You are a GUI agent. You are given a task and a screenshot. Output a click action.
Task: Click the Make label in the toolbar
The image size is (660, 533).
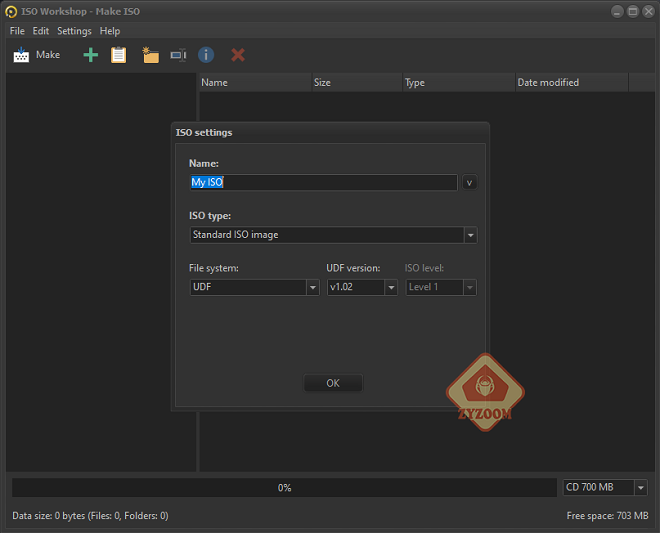coord(48,55)
